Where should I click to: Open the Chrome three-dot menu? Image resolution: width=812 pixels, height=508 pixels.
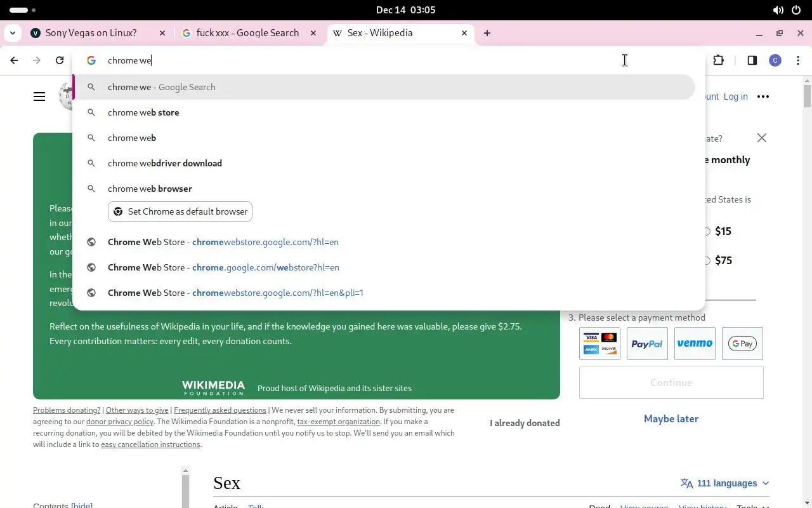coord(797,60)
